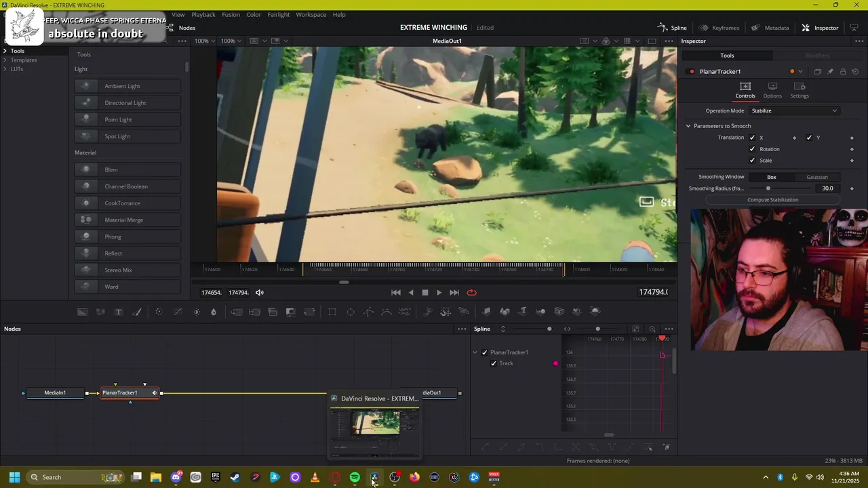Image resolution: width=868 pixels, height=488 pixels.
Task: Open Steam from the taskbar
Action: [x=235, y=477]
